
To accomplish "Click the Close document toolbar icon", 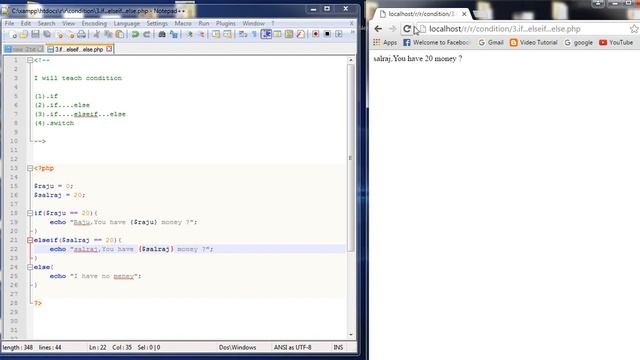I will click(60, 35).
